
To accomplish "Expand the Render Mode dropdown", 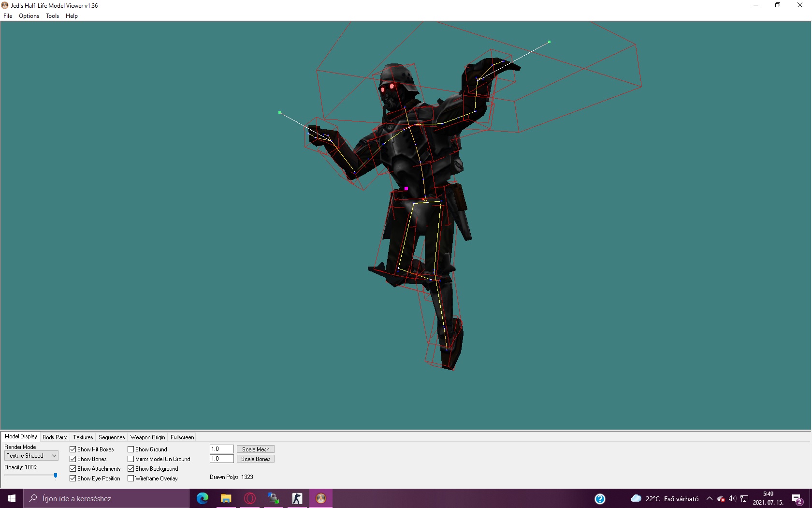I will 31,456.
